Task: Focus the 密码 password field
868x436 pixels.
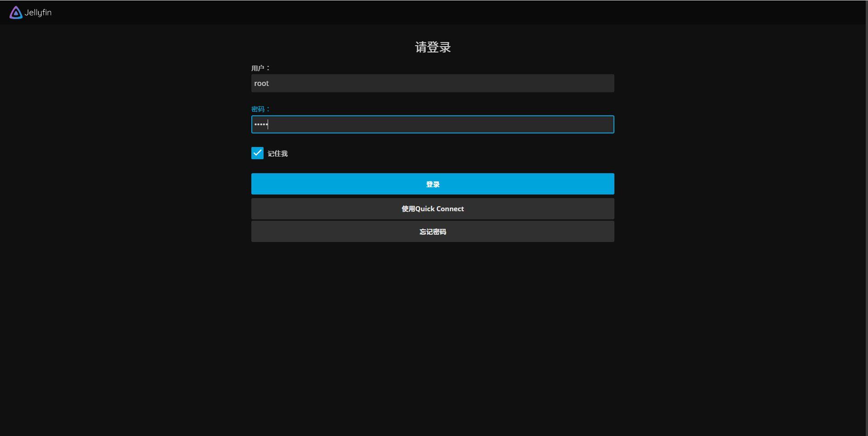Action: pyautogui.click(x=432, y=124)
